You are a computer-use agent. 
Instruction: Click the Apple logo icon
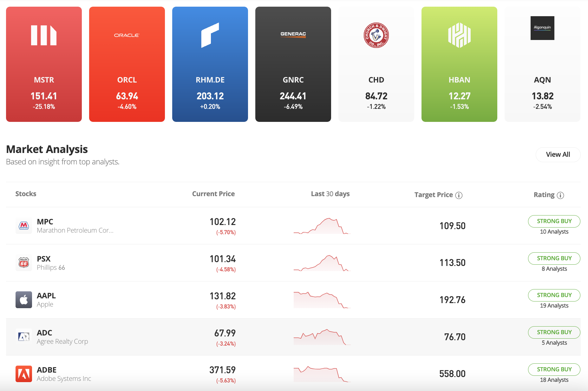(24, 300)
